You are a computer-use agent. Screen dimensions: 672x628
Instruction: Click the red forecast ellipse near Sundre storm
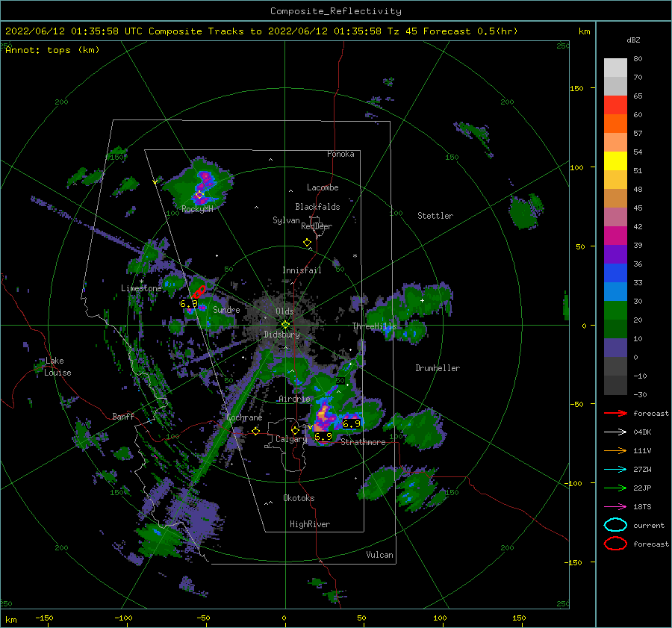pos(199,292)
